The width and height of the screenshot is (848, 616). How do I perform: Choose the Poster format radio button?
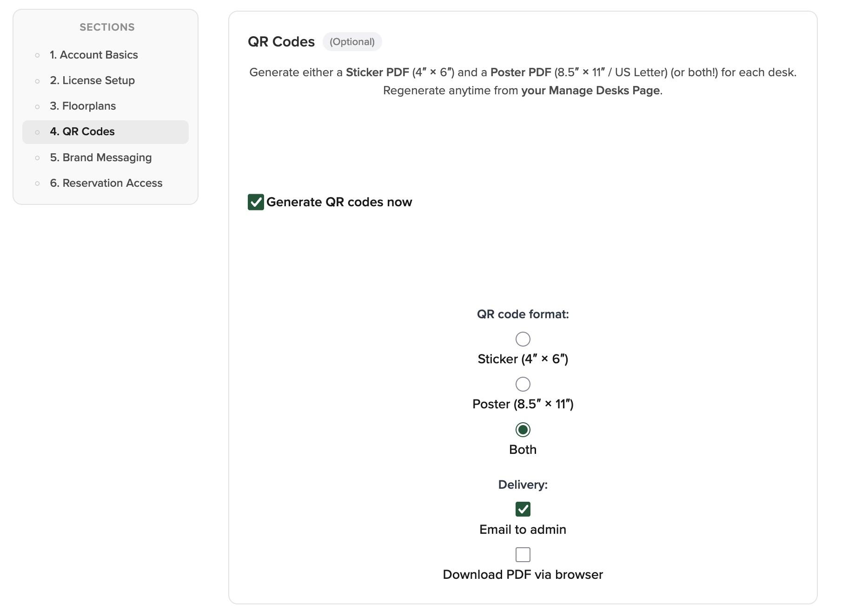pos(523,384)
